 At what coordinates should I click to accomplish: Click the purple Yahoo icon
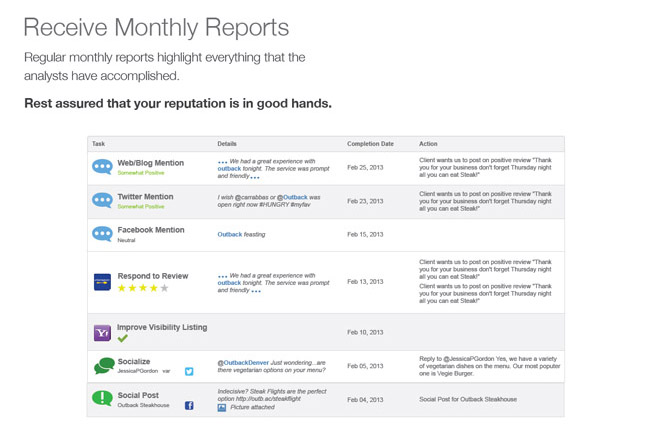tap(102, 333)
